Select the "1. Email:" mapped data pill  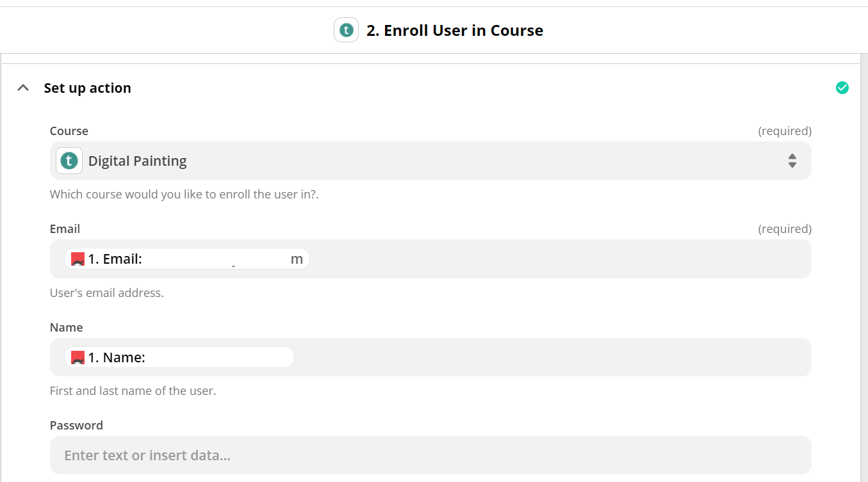(186, 259)
